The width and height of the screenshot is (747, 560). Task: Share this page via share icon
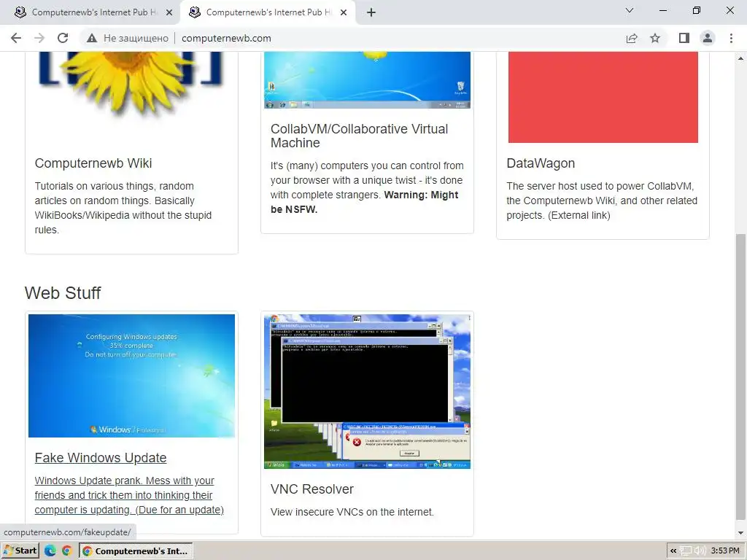(632, 38)
